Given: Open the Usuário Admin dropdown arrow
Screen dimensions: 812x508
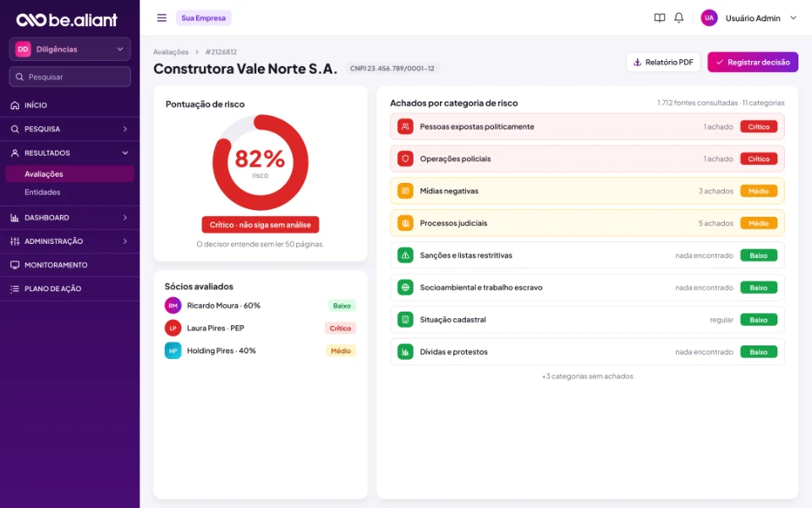Looking at the screenshot, I should [793, 18].
